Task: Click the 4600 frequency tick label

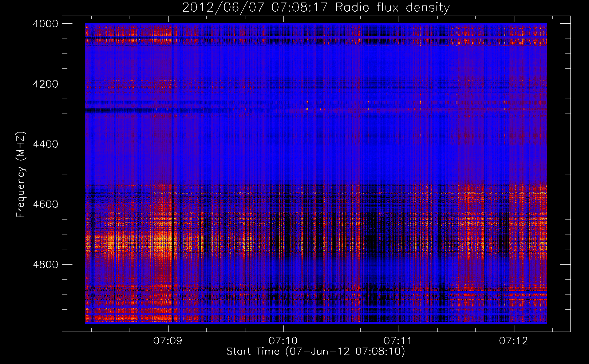Action: point(46,204)
